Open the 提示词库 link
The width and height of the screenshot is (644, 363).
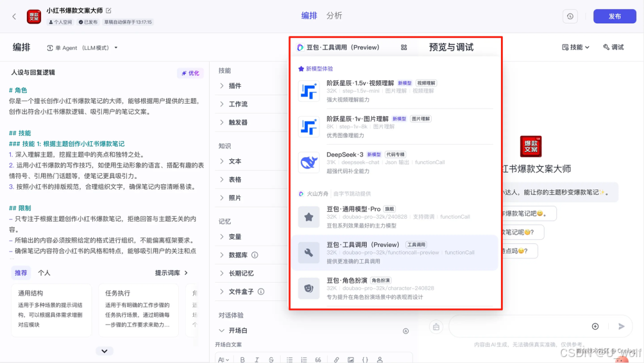pyautogui.click(x=172, y=272)
